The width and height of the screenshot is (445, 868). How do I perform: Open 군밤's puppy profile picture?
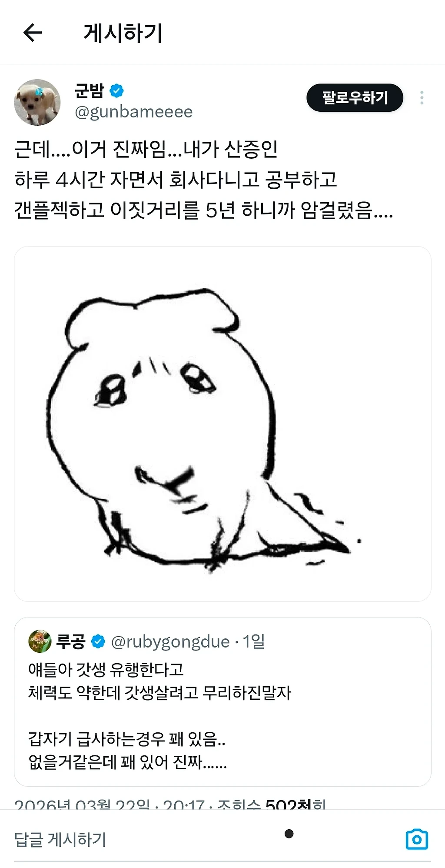[x=37, y=102]
